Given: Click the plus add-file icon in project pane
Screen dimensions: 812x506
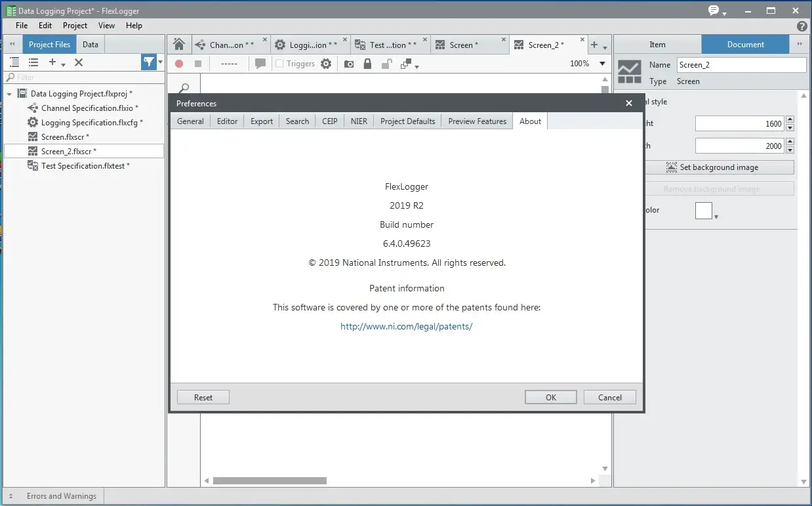Looking at the screenshot, I should point(52,62).
